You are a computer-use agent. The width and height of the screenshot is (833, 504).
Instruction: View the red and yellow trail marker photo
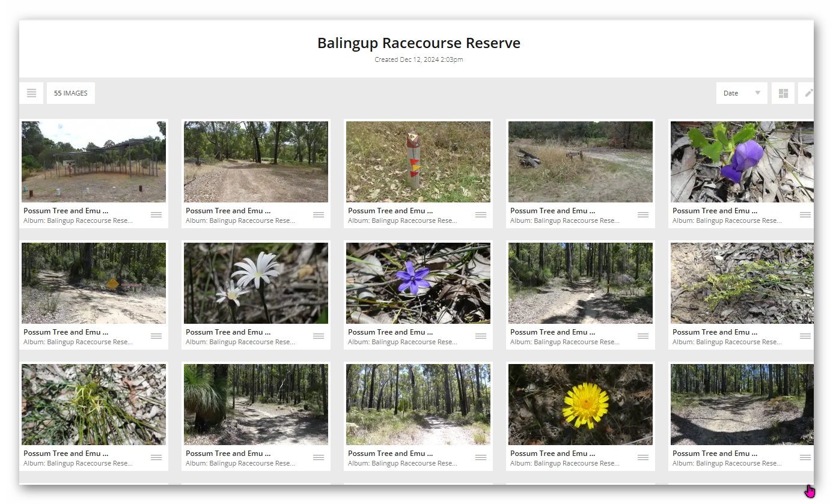pos(418,162)
